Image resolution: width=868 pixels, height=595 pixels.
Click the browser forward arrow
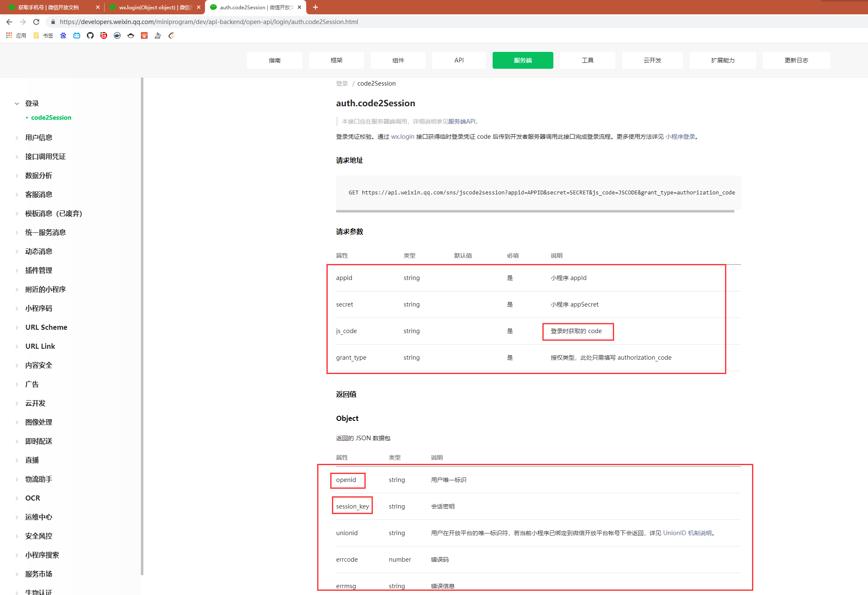click(x=23, y=22)
